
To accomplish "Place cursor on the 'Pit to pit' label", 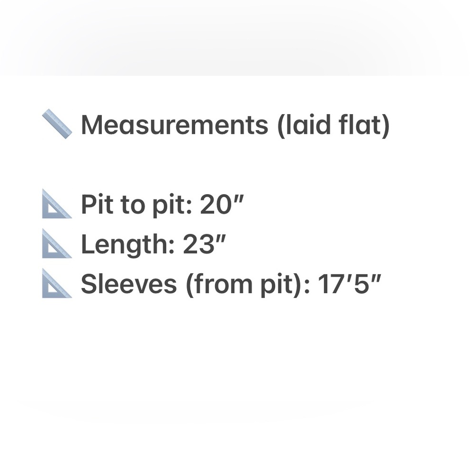I will [134, 205].
